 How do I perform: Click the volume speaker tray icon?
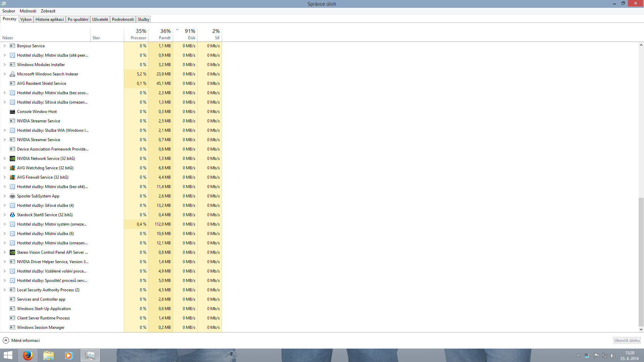[613, 356]
